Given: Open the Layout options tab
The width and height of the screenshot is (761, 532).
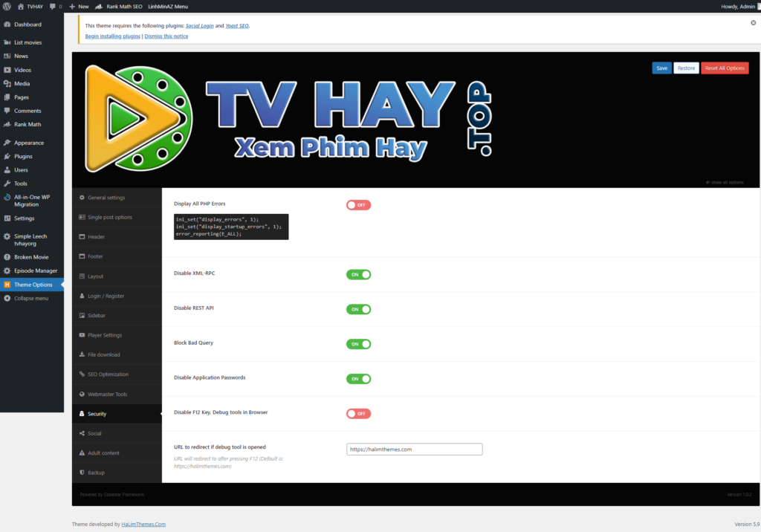Looking at the screenshot, I should coord(117,276).
